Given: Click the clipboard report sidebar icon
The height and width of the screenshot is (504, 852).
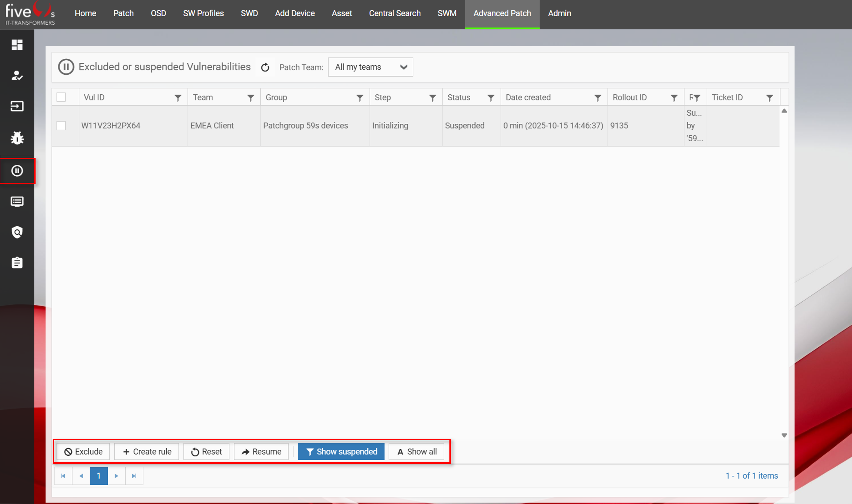Looking at the screenshot, I should [x=17, y=263].
